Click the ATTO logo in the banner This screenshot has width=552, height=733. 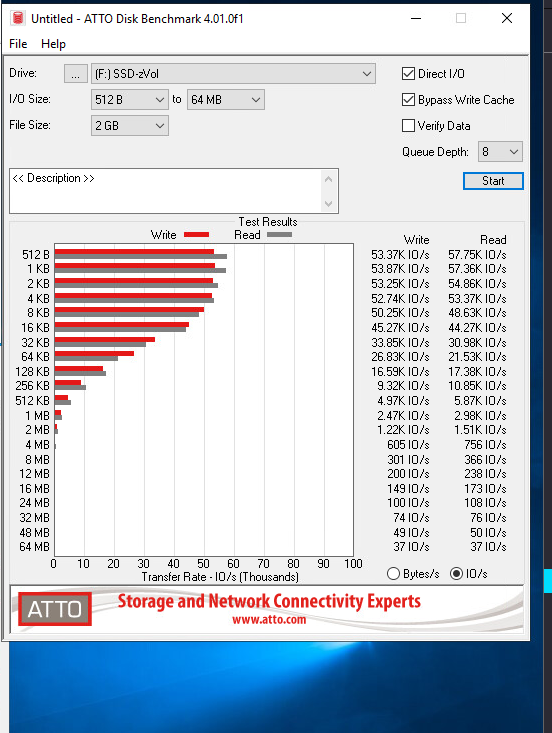55,609
